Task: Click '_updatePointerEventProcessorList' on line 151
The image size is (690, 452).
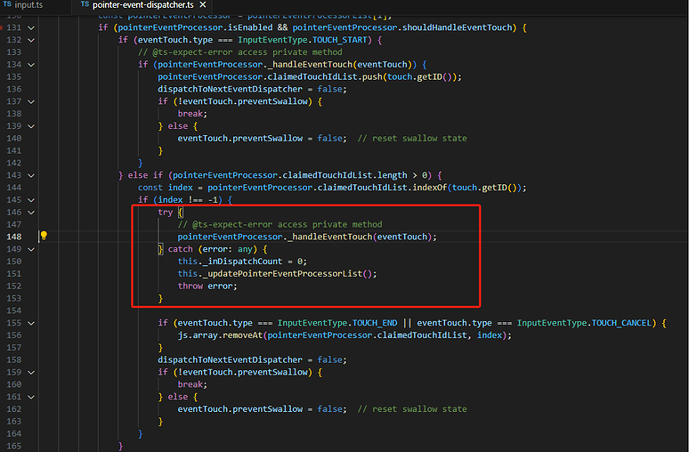Action: 285,274
